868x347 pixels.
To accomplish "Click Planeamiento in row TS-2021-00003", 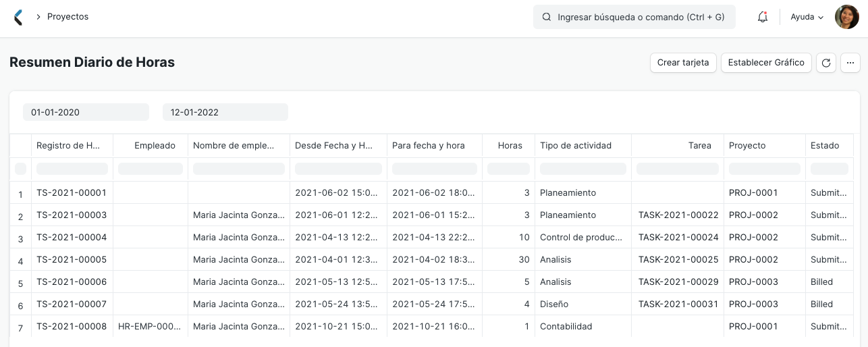I will pyautogui.click(x=583, y=215).
